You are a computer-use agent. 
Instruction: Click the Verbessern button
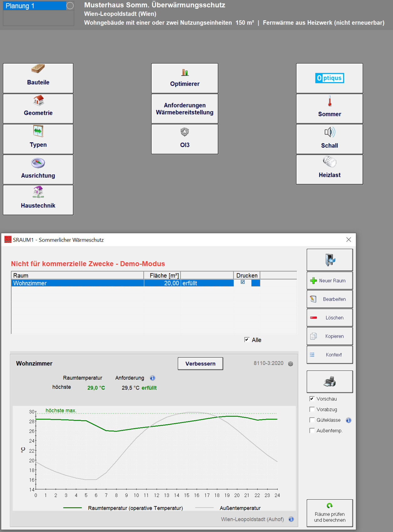pos(200,364)
